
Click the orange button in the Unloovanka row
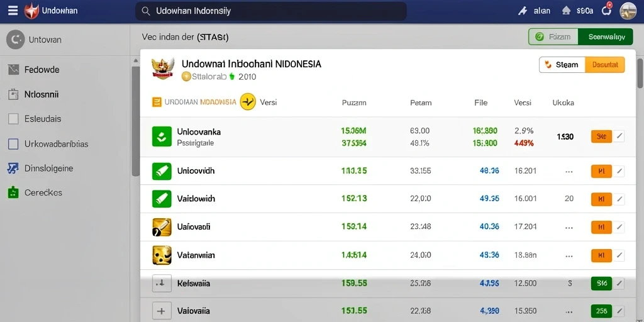pos(601,136)
